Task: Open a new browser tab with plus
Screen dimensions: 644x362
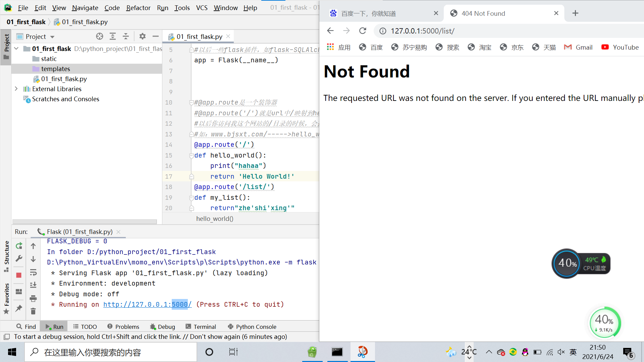Action: 575,13
